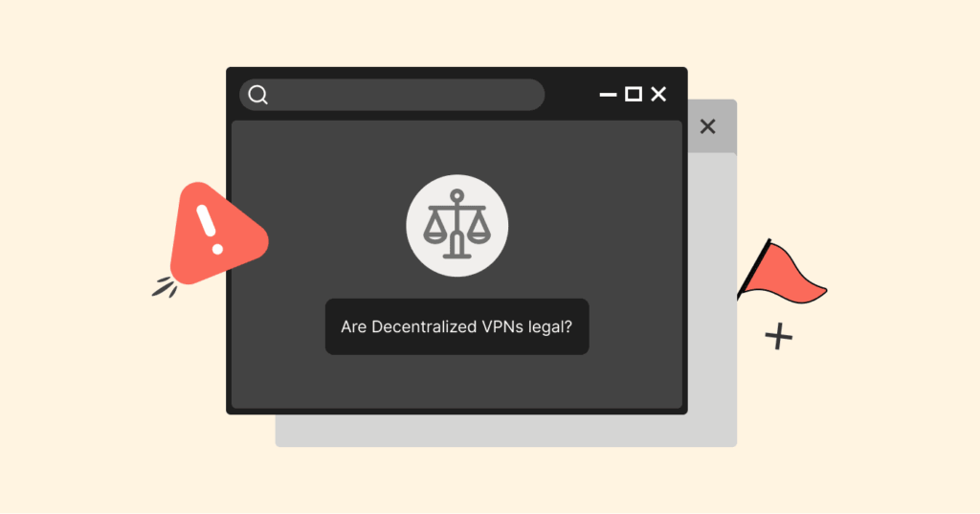Select the scales of justice icon
This screenshot has height=514, width=980.
[457, 226]
